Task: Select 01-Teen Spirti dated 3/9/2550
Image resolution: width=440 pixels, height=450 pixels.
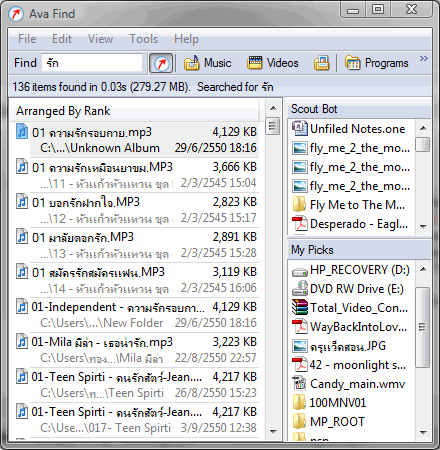Action: pyautogui.click(x=137, y=420)
